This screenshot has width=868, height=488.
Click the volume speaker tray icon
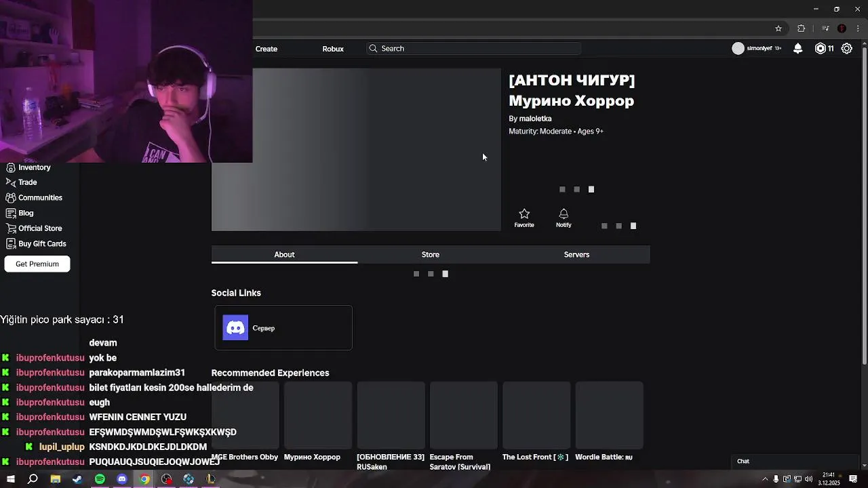[808, 479]
